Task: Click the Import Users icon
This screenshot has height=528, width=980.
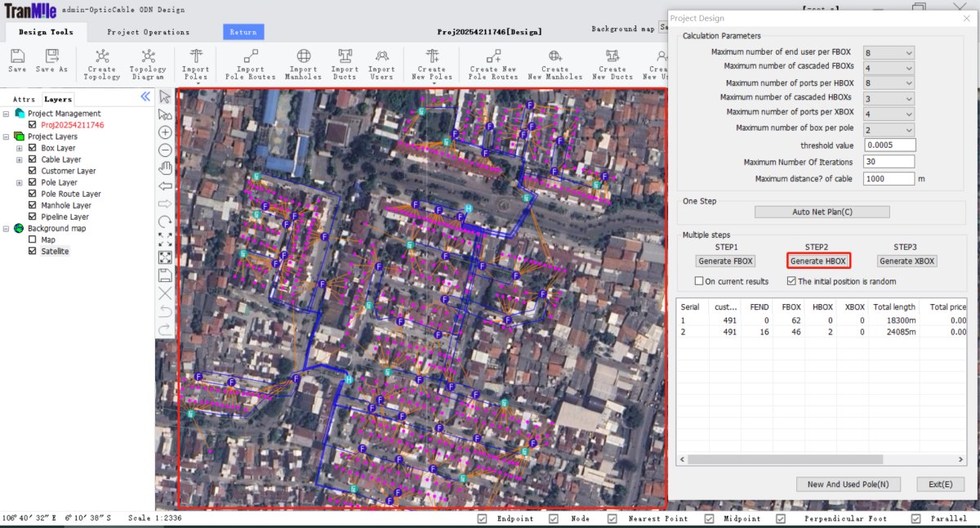Action: [x=381, y=56]
